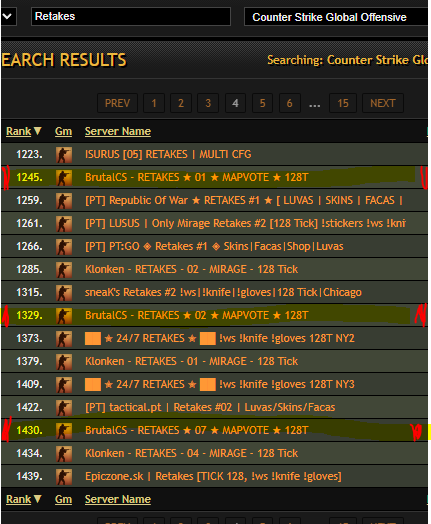Go to results page 6 in top pagination
The image size is (431, 524).
[x=289, y=103]
